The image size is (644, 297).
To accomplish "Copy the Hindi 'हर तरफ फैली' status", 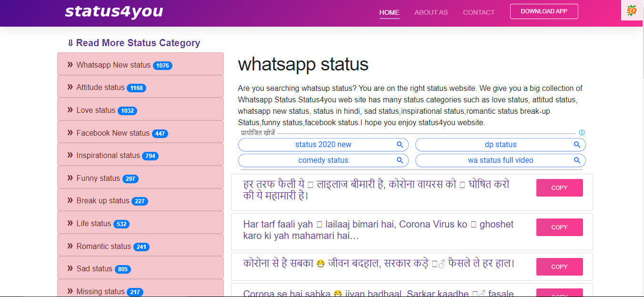I will (x=560, y=188).
